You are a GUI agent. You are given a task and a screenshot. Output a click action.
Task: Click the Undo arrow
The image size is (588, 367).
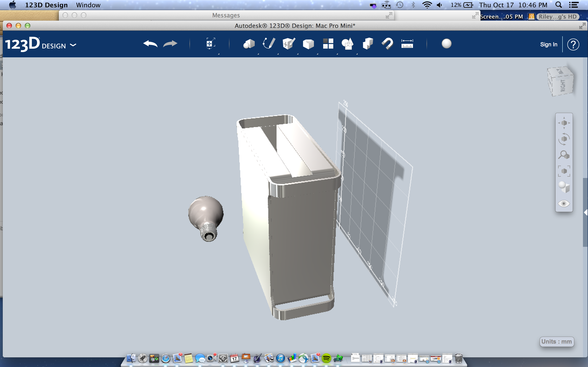[x=150, y=44]
